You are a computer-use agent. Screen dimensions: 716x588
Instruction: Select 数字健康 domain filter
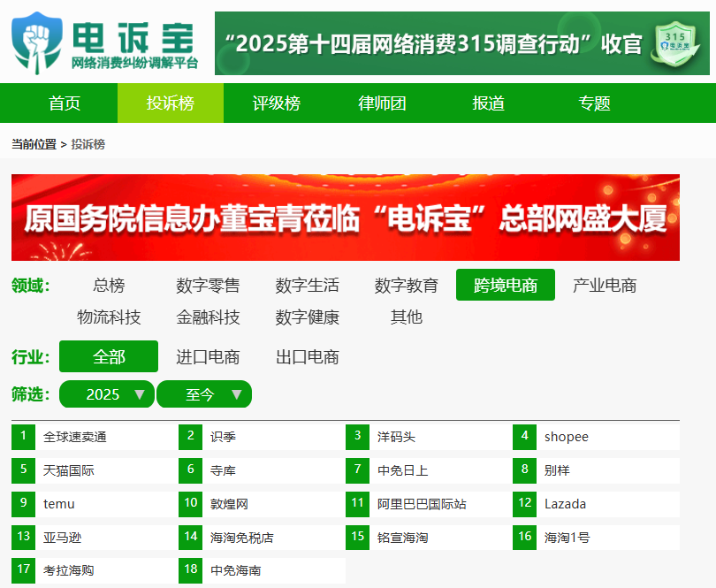click(x=307, y=317)
